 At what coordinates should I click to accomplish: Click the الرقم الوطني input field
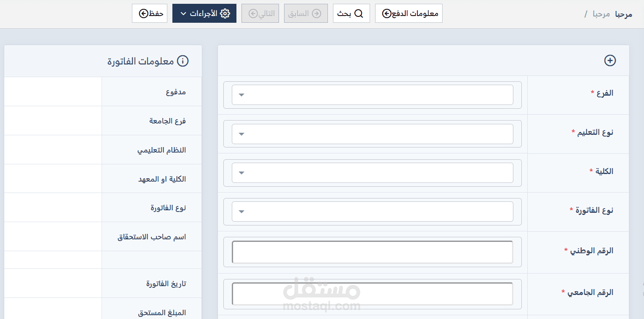[373, 252]
